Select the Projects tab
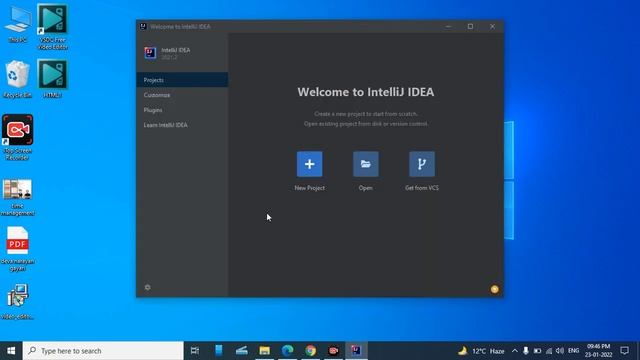The height and width of the screenshot is (360, 640). click(x=182, y=80)
